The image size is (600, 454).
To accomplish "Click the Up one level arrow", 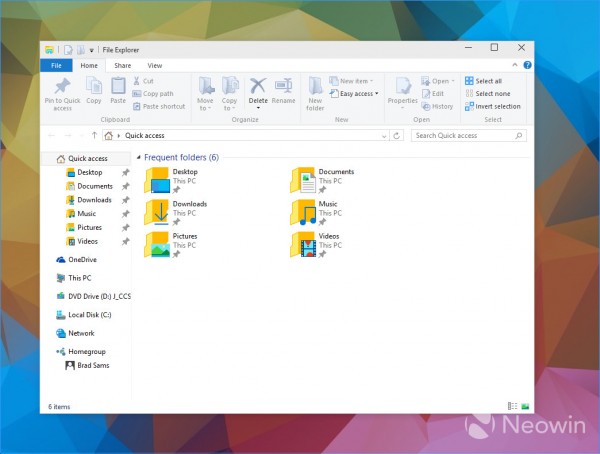I will tap(94, 135).
